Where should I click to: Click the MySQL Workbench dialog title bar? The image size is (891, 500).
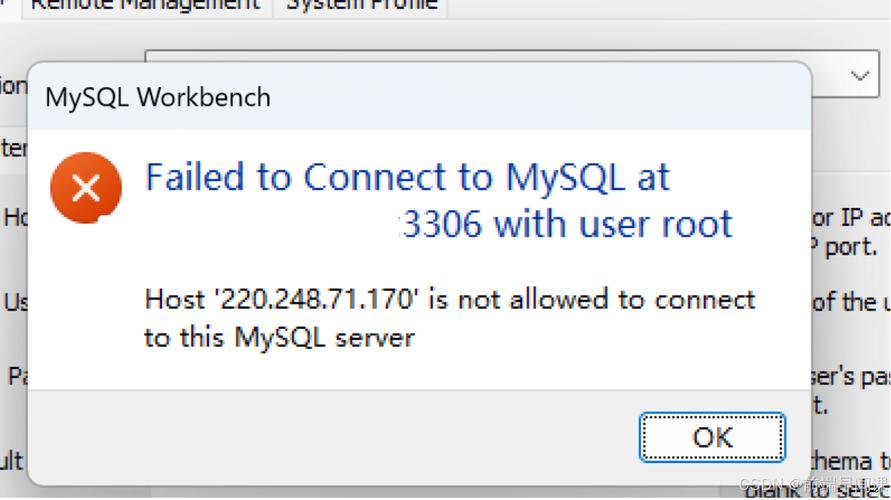click(400, 97)
